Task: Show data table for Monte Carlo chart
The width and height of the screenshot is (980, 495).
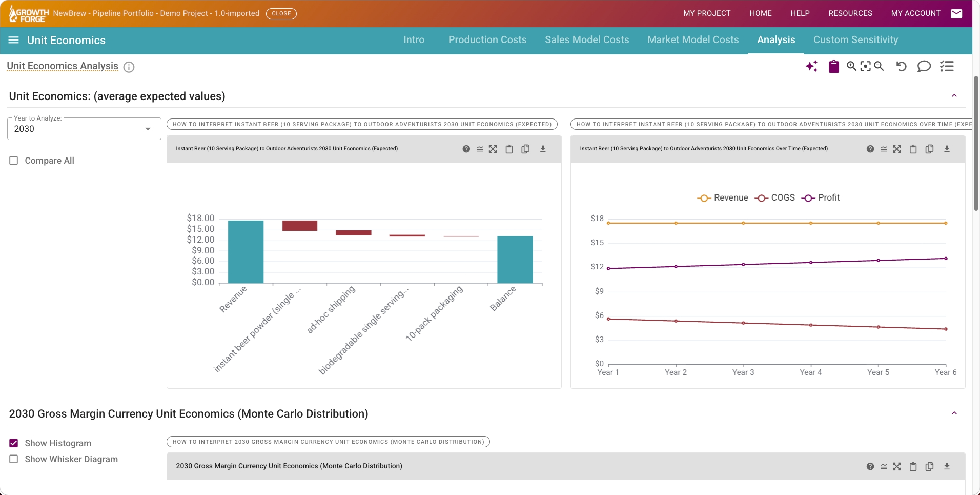Action: pyautogui.click(x=884, y=467)
